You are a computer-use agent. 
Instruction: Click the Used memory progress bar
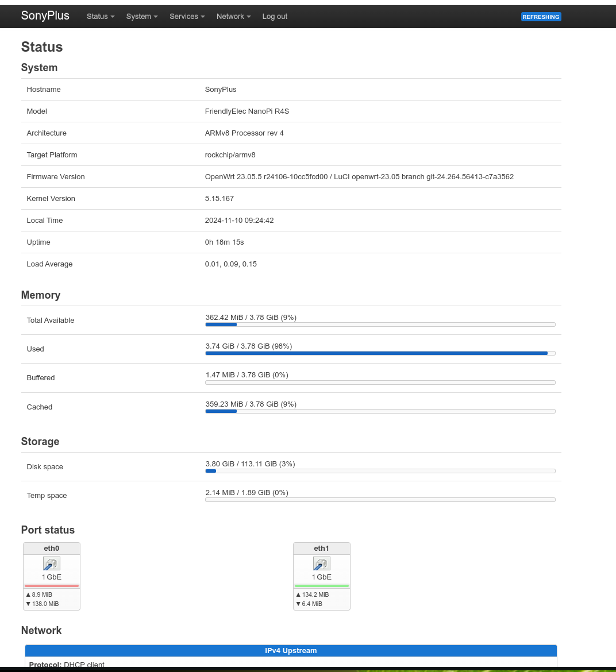(x=380, y=353)
